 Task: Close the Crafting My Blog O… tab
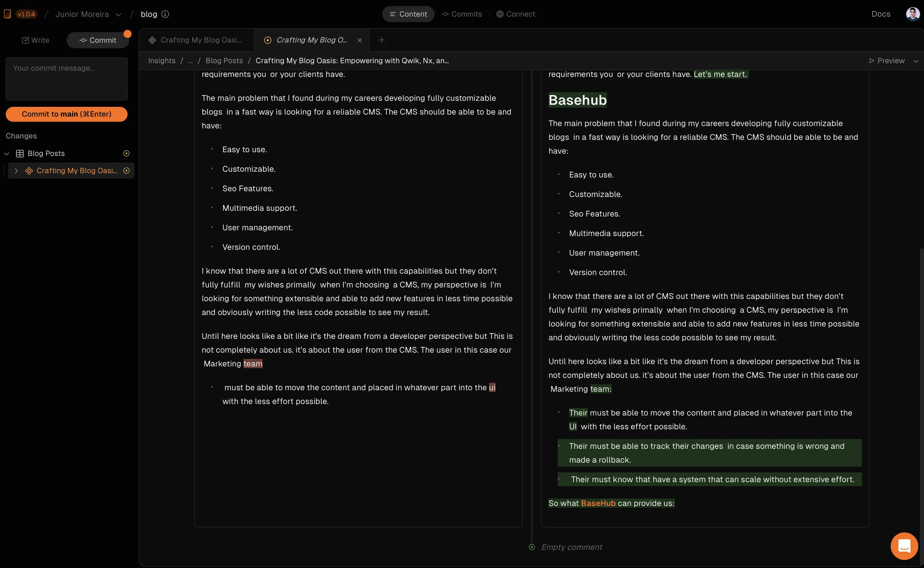[x=360, y=40]
